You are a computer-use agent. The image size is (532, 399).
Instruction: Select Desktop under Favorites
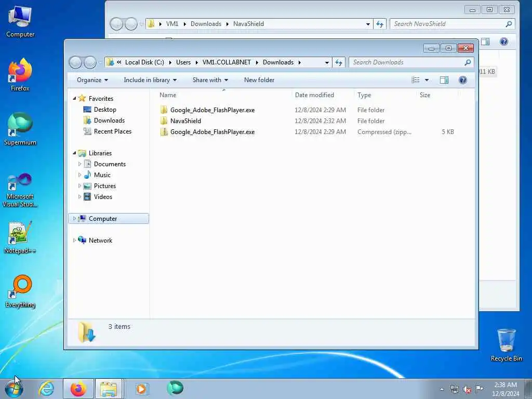(x=105, y=110)
